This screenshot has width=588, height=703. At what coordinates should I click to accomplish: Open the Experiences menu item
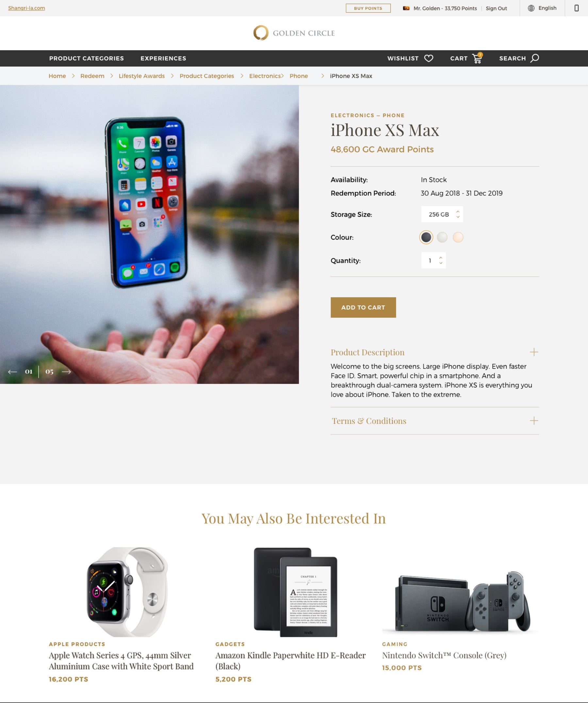163,58
